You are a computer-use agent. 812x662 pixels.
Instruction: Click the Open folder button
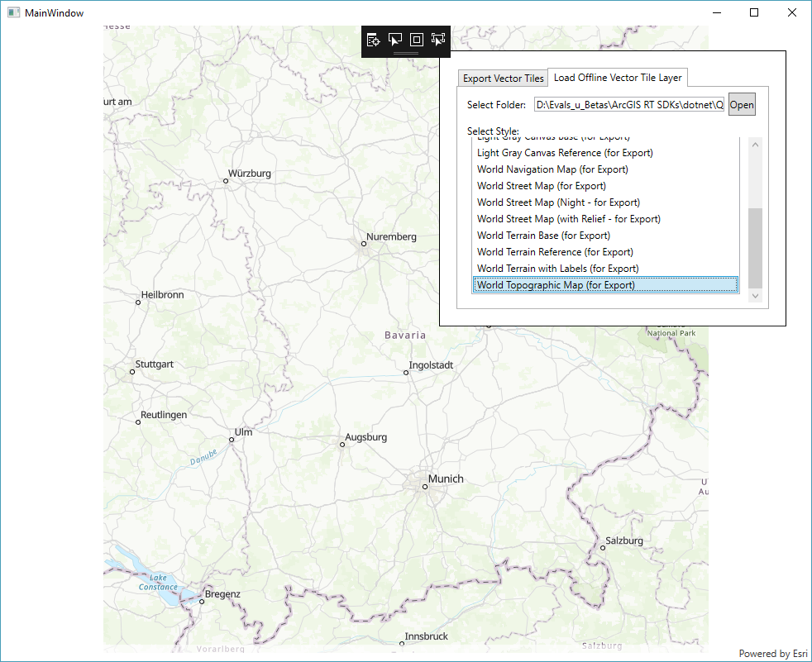coord(742,105)
